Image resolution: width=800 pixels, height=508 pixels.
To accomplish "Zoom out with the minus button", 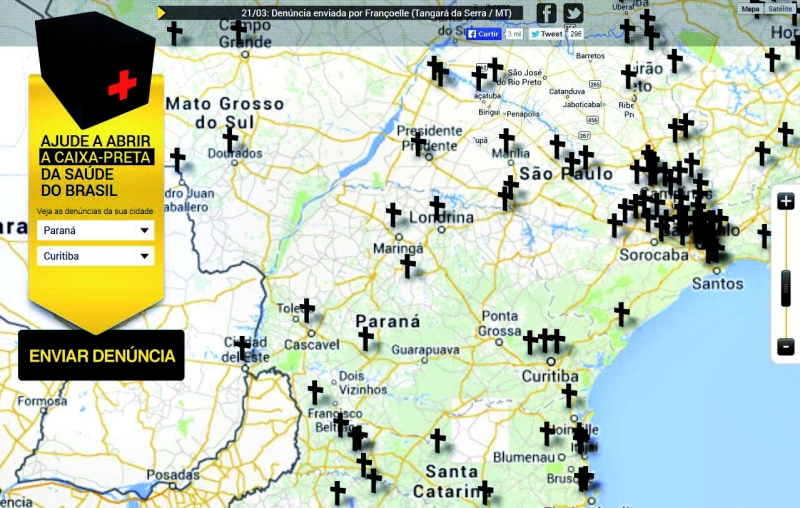I will pos(786,347).
